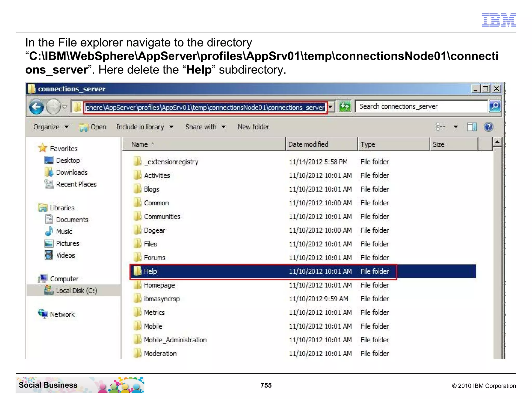Click the Homepage folder icon
The image size is (532, 399).
point(137,285)
